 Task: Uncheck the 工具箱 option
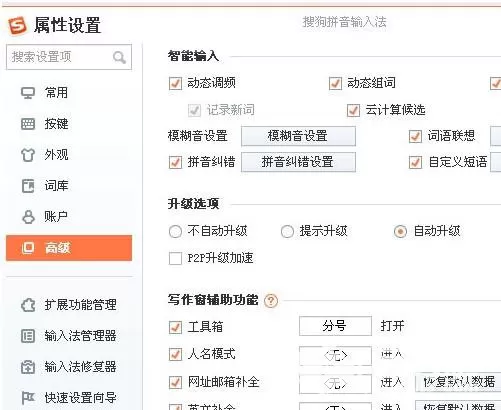tap(175, 327)
